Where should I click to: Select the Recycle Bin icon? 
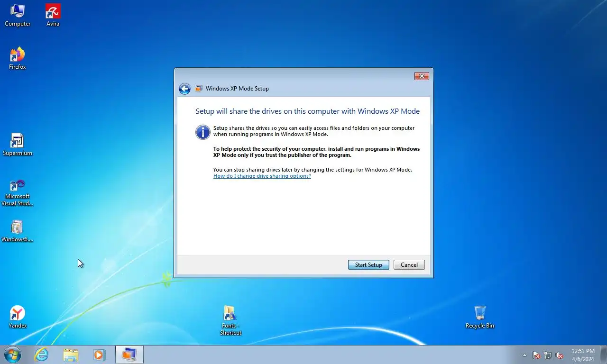tap(480, 317)
